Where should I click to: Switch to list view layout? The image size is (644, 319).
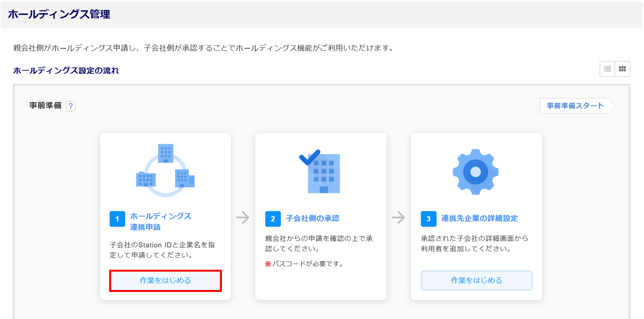607,69
